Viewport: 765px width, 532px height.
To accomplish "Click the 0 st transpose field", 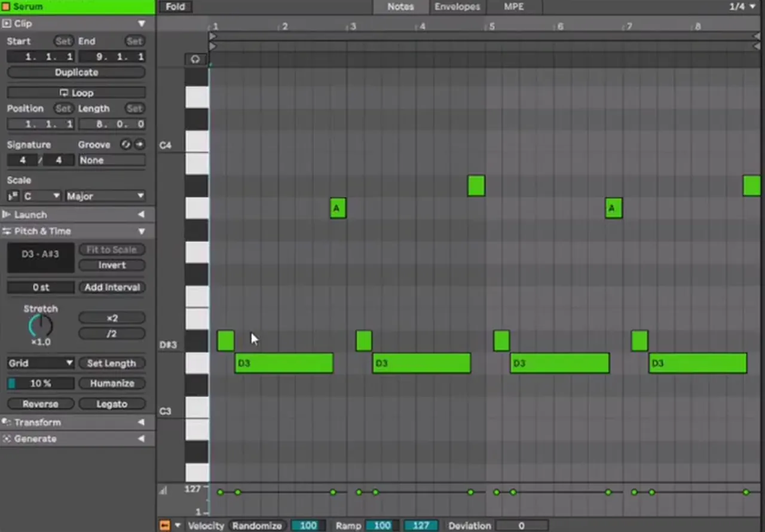I will click(x=41, y=288).
